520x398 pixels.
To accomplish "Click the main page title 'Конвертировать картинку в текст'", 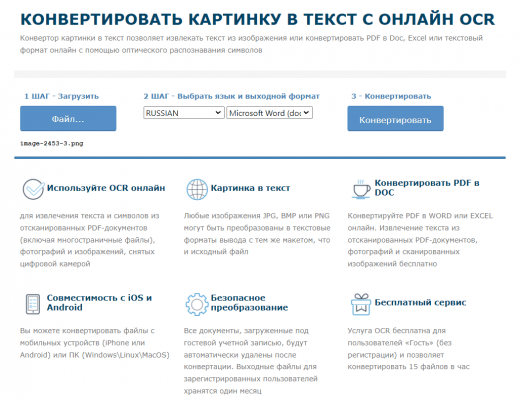I will pos(257,19).
